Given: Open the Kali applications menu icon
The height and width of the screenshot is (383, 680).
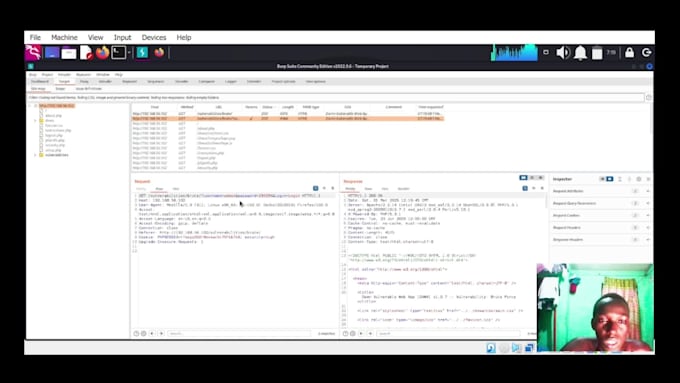Looking at the screenshot, I should click(33, 52).
